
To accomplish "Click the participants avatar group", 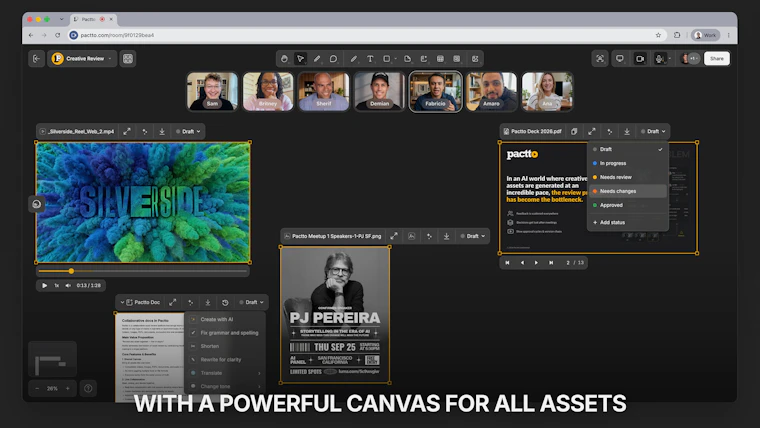I will coord(690,59).
